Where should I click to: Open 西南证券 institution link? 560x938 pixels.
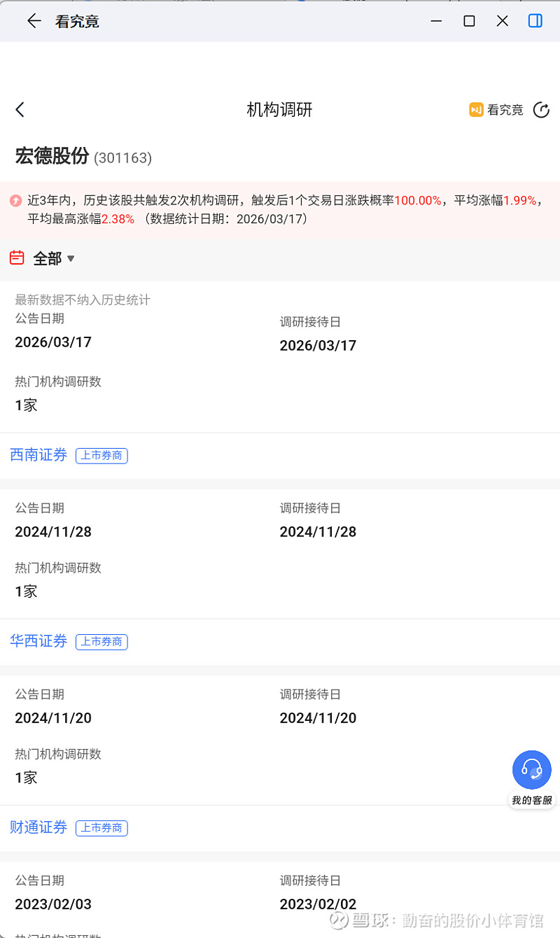point(38,455)
